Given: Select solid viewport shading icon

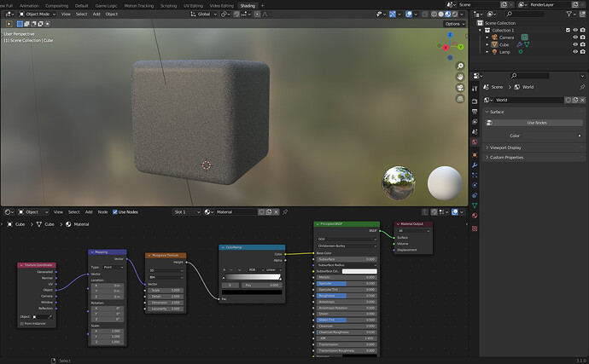Looking at the screenshot, I should coord(441,14).
